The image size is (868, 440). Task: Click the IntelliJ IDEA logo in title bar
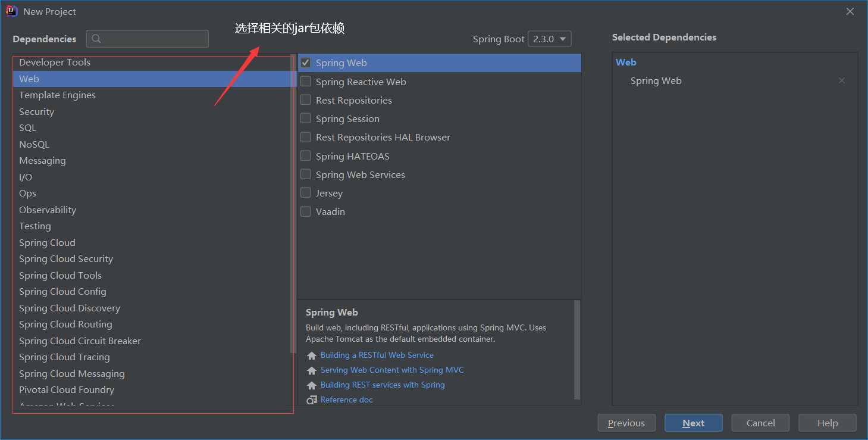pyautogui.click(x=11, y=11)
